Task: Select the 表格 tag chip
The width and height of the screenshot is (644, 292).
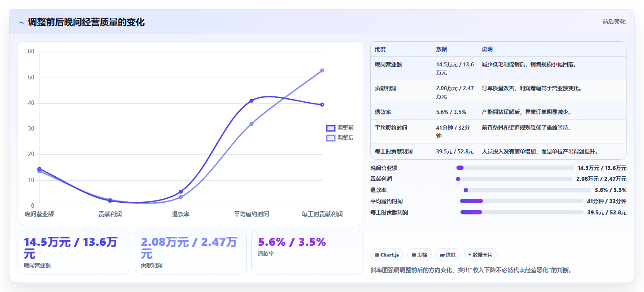Action: click(419, 255)
